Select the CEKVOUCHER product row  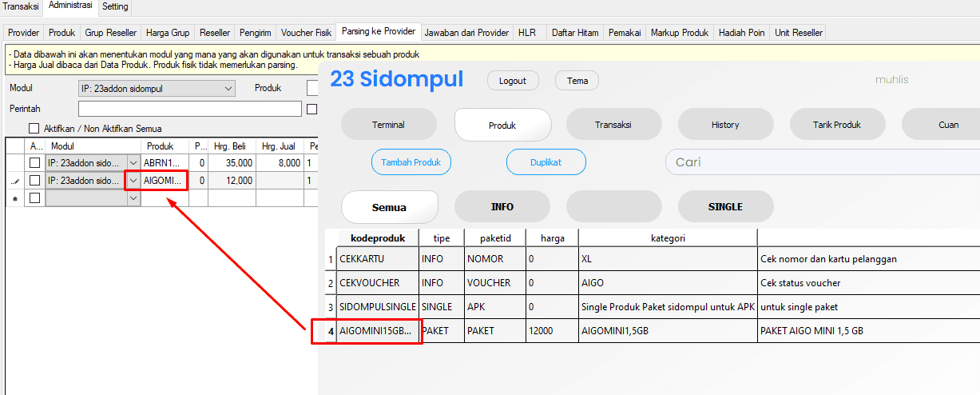coord(653,283)
